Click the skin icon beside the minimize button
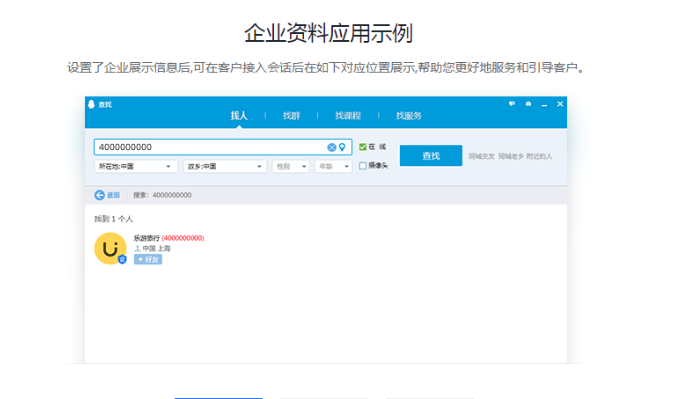Screen dimensions: 677x399 coord(528,104)
